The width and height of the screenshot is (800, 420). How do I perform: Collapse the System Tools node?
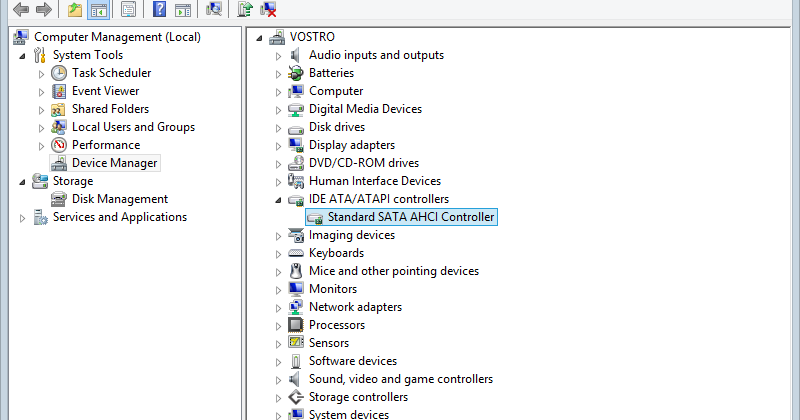click(x=22, y=56)
